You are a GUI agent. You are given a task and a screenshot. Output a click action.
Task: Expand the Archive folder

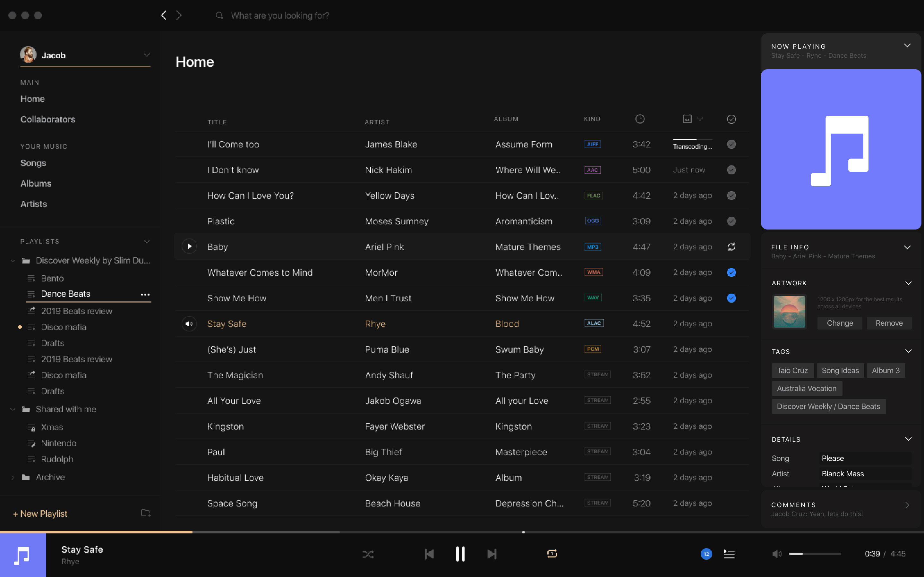tap(13, 477)
